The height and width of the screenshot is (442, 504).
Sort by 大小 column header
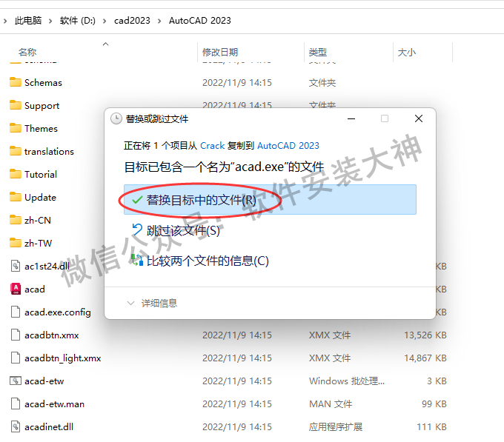click(407, 52)
